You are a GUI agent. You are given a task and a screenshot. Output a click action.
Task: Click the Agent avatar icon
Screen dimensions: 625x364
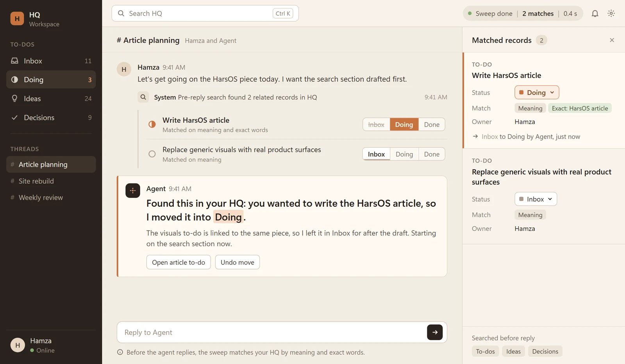coord(133,190)
